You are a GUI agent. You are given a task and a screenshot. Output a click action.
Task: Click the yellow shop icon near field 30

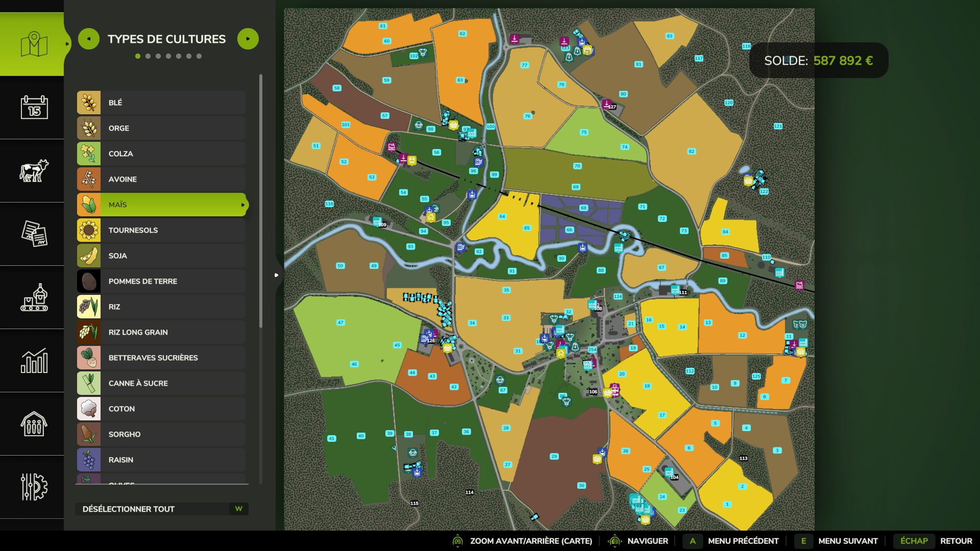[x=597, y=459]
